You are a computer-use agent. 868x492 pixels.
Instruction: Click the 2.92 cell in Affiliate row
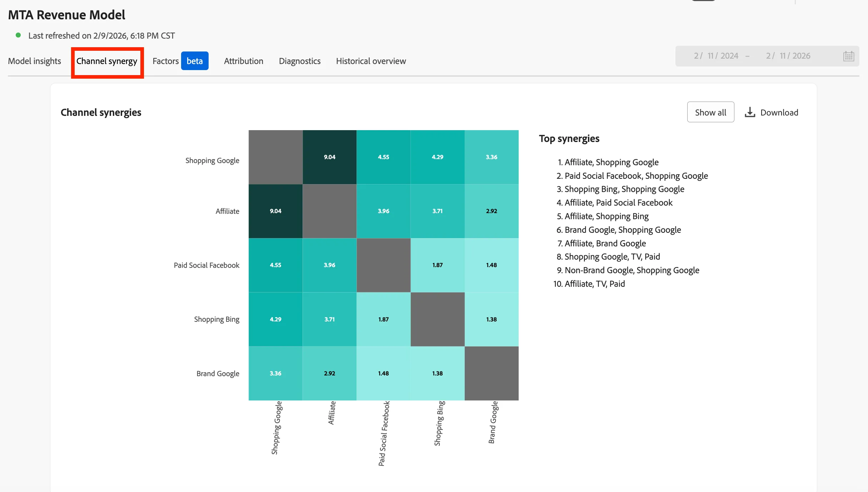(492, 211)
